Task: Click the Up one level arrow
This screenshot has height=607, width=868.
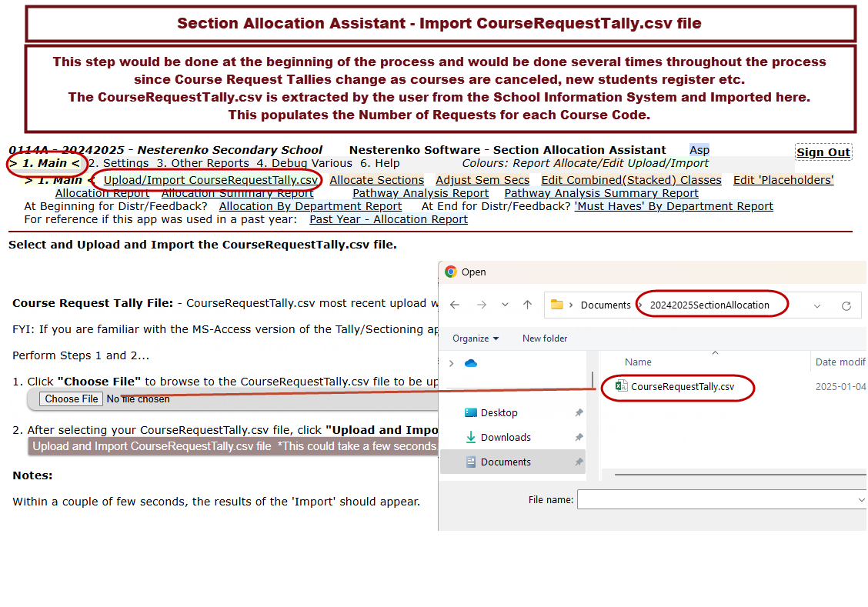Action: point(527,305)
